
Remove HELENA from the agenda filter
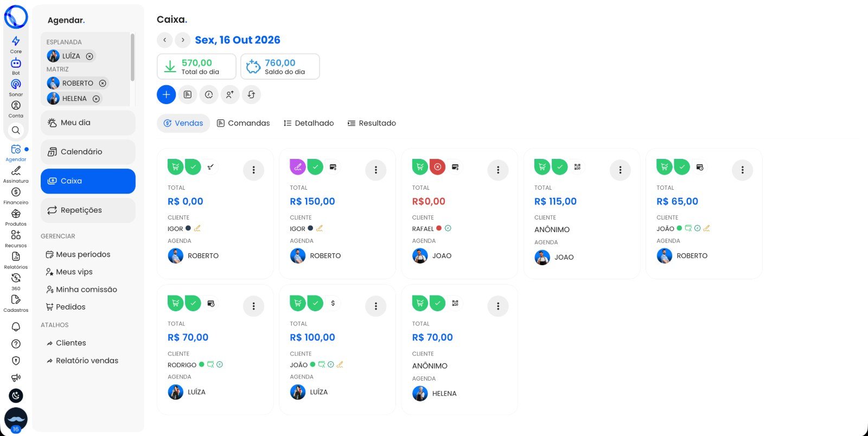point(96,99)
